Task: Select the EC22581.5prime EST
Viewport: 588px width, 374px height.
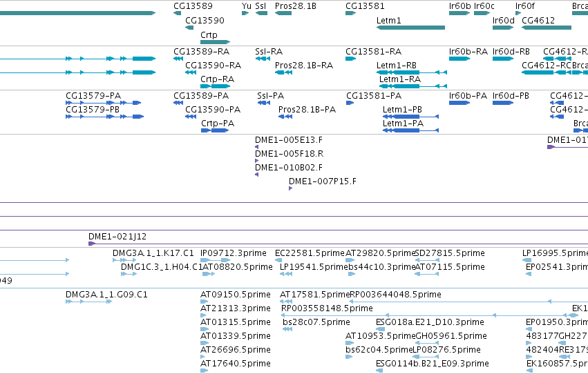Action: [x=278, y=260]
